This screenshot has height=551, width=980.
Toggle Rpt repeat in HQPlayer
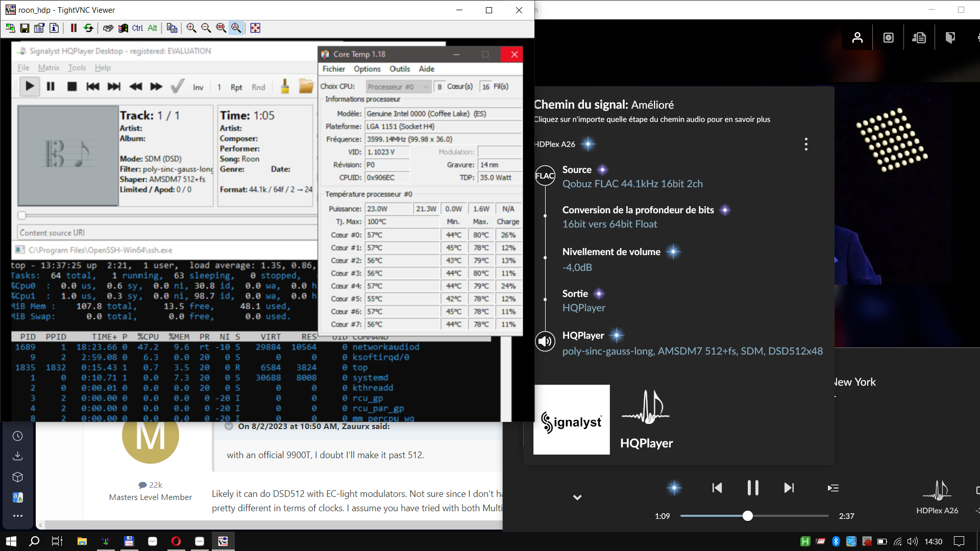pyautogui.click(x=236, y=87)
